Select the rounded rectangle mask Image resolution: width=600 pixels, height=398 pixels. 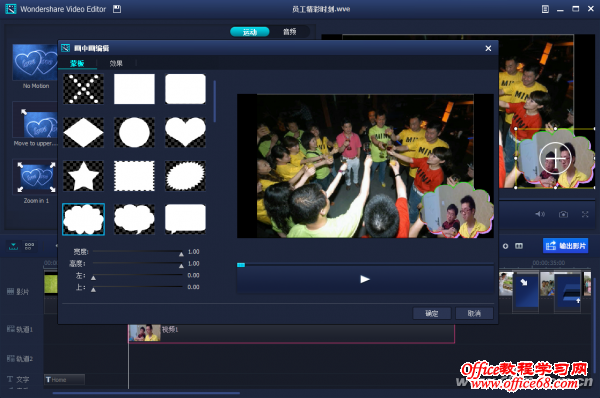coord(185,89)
